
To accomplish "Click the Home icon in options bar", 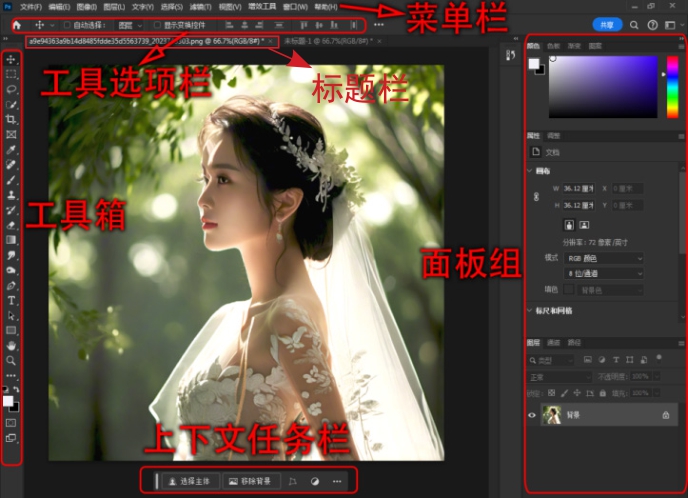I will tap(16, 24).
